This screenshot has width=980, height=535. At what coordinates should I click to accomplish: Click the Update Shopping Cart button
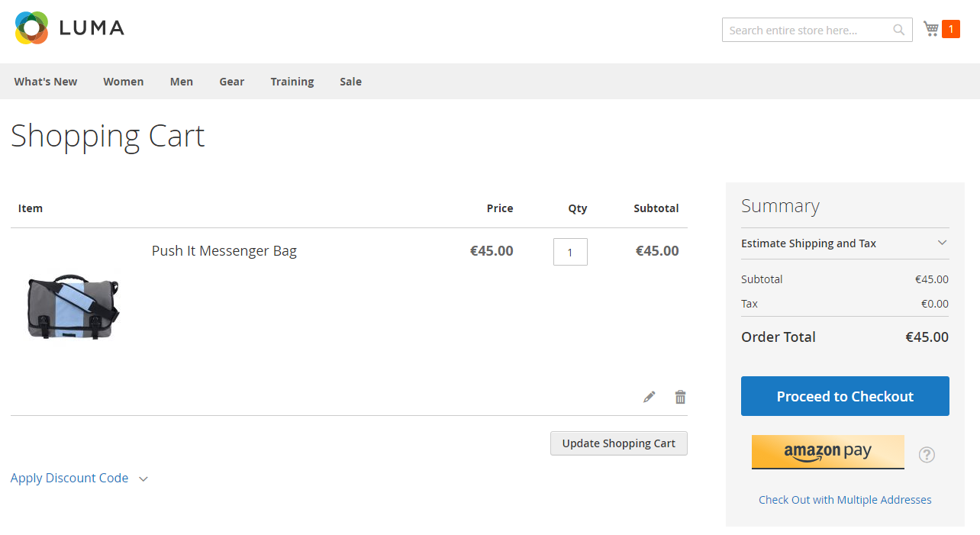(x=618, y=443)
